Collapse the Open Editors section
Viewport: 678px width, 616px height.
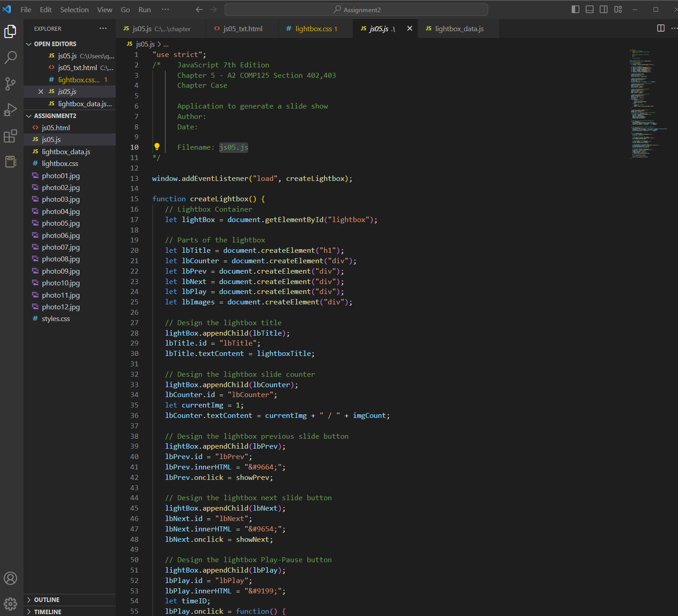(70, 44)
